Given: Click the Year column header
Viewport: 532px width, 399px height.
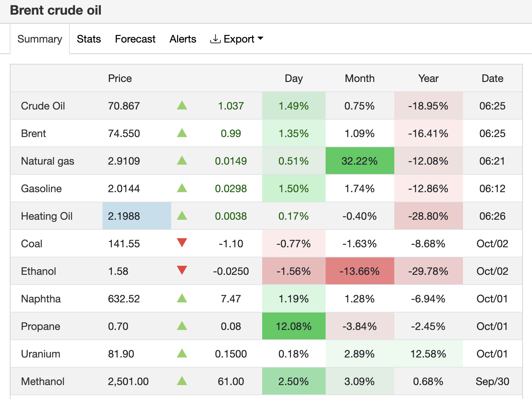Looking at the screenshot, I should tap(428, 78).
